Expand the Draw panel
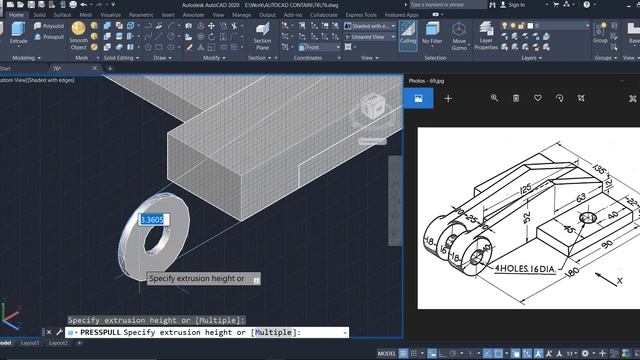The height and width of the screenshot is (360, 640). 162,58
